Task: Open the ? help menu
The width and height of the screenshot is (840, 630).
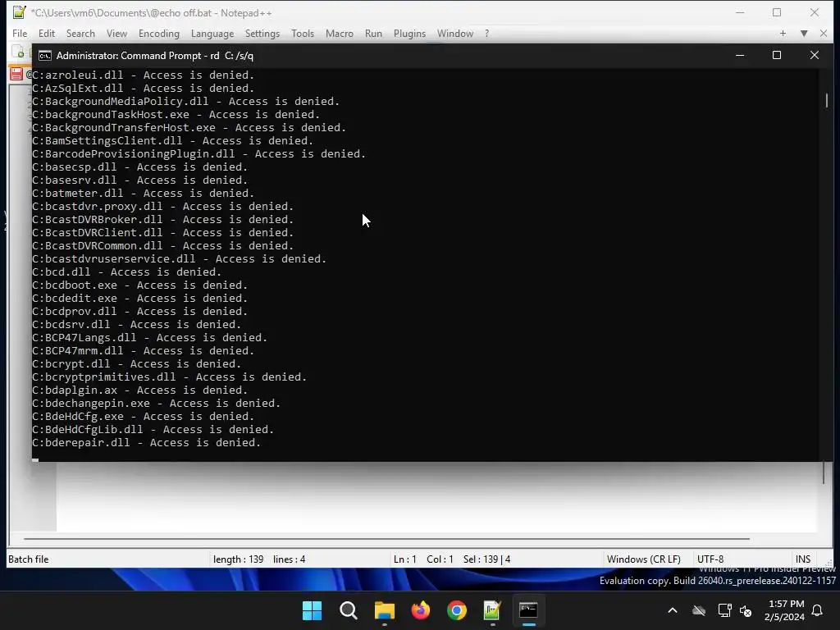Action: (486, 33)
